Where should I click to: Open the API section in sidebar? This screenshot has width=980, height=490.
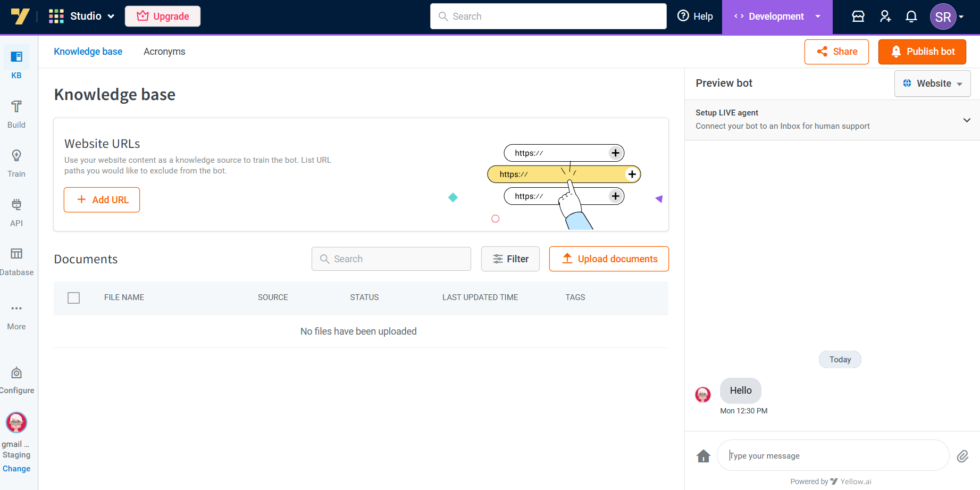pyautogui.click(x=16, y=212)
